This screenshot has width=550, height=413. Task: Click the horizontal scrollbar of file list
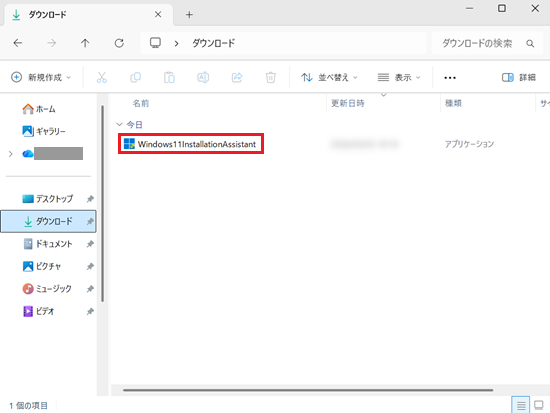308,390
